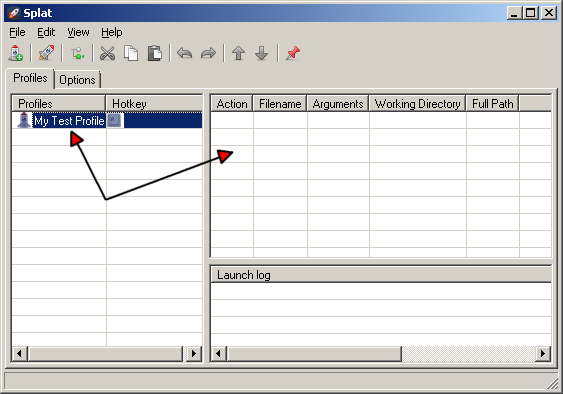This screenshot has height=394, width=563.
Task: Click the Splat rocket title bar icon
Action: click(13, 13)
